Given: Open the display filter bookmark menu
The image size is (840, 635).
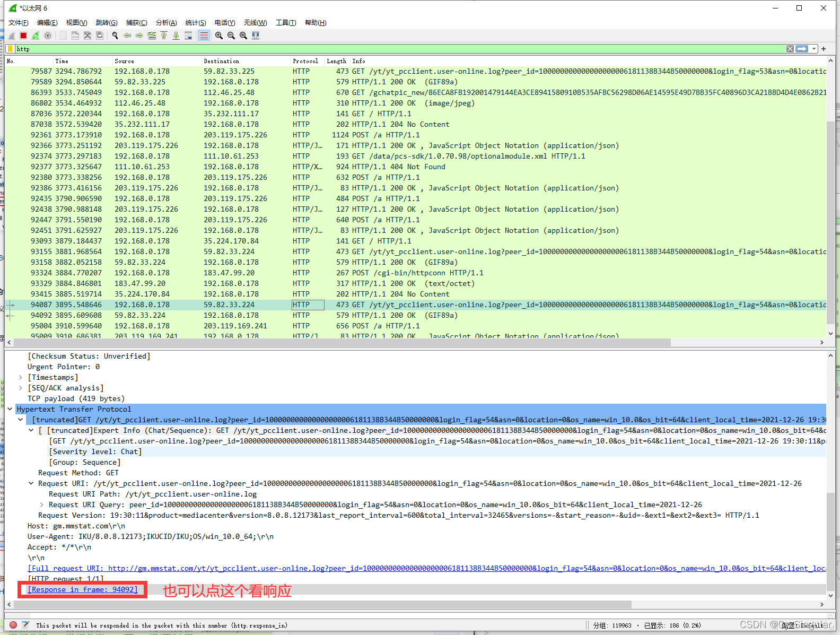Looking at the screenshot, I should click(x=10, y=49).
